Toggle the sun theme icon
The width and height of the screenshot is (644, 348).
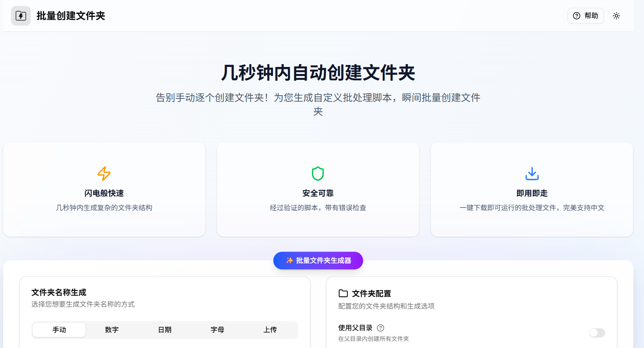616,16
